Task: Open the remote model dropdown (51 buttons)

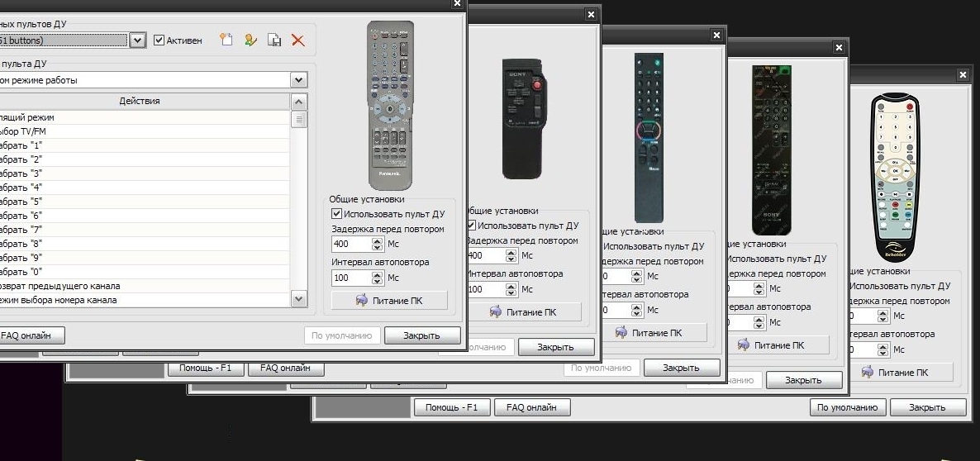Action: coord(137,40)
